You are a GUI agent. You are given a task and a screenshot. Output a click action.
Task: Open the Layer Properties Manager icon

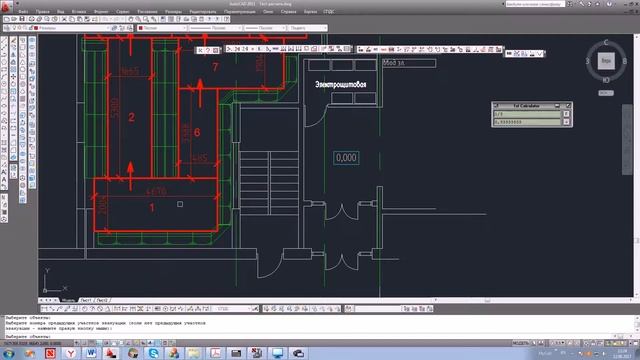pos(7,28)
